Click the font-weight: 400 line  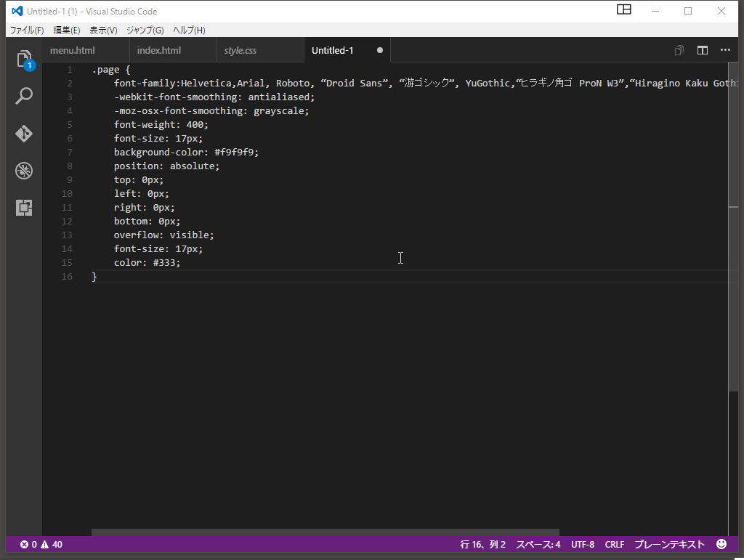tap(161, 125)
